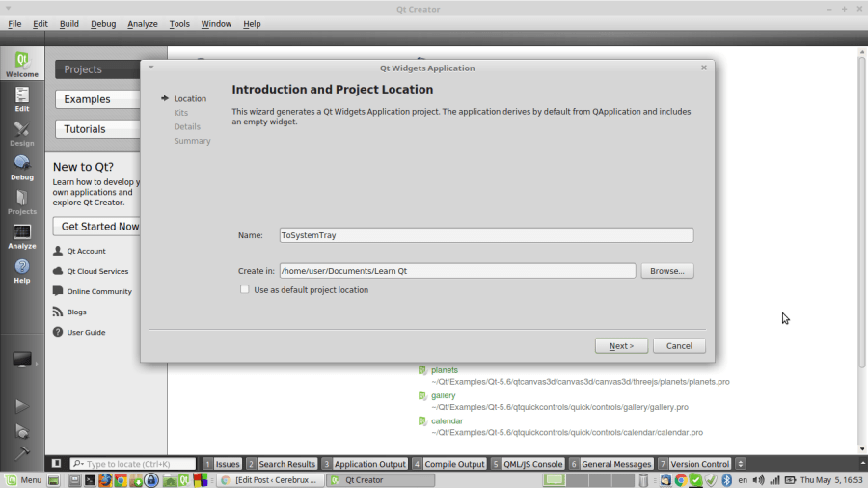This screenshot has width=868, height=488.
Task: Click the lock screen icon in panel
Action: click(x=151, y=480)
